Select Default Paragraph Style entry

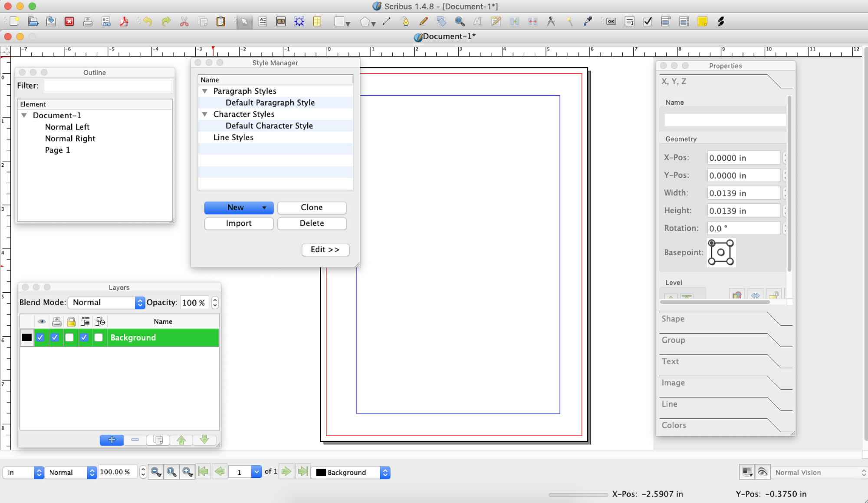(270, 103)
